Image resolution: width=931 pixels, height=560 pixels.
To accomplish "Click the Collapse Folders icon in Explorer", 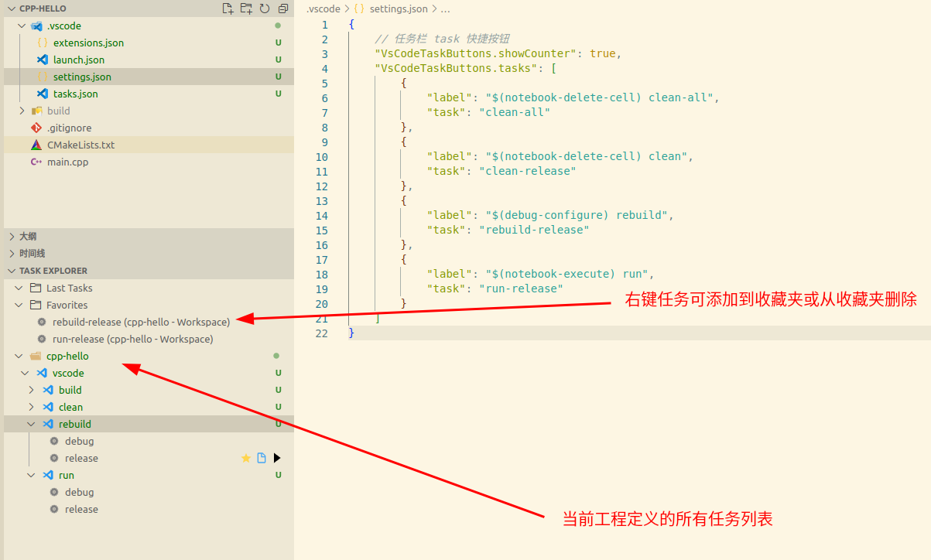I will (283, 8).
